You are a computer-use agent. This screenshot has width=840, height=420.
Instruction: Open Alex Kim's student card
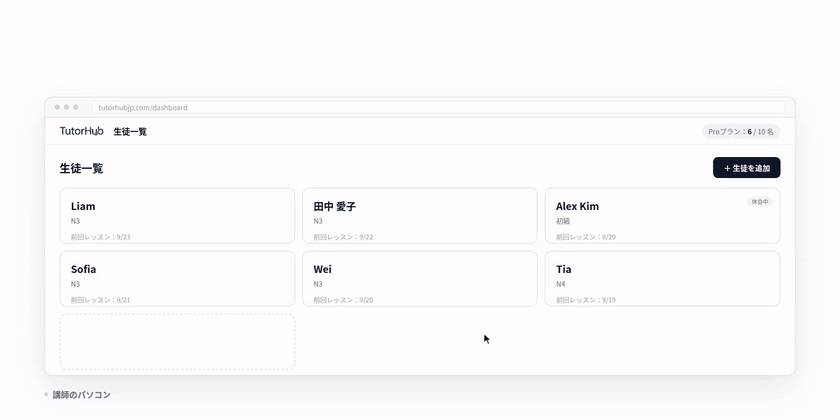663,215
